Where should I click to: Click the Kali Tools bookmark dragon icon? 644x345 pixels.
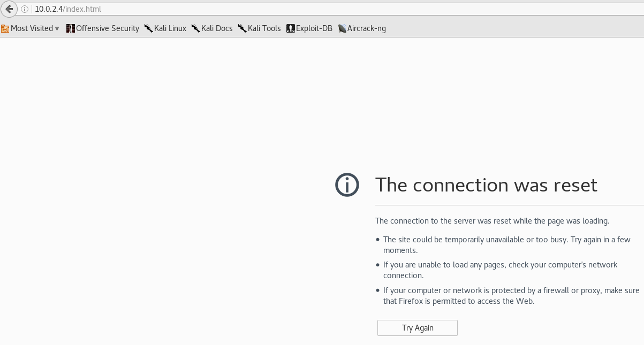point(242,28)
